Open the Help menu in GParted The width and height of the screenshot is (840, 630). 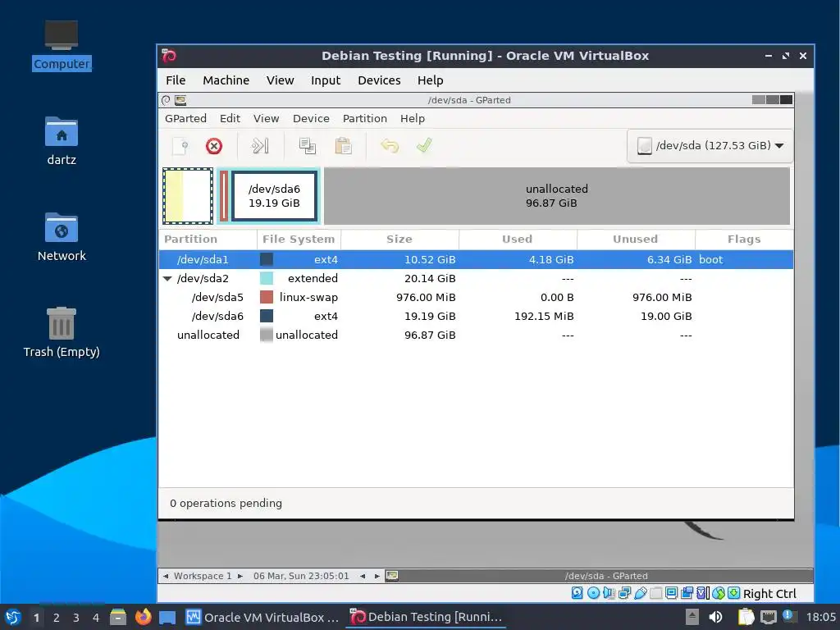click(412, 118)
